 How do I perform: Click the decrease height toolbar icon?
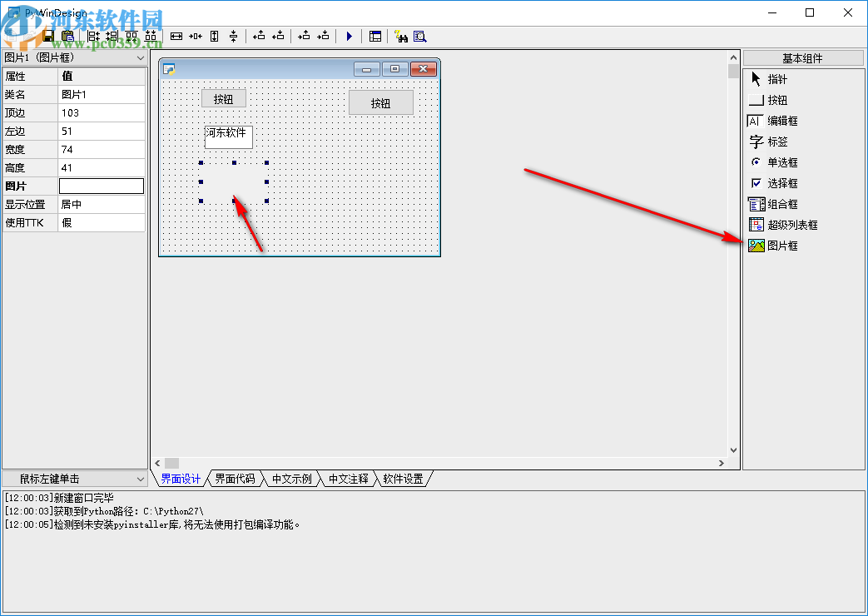click(x=234, y=36)
